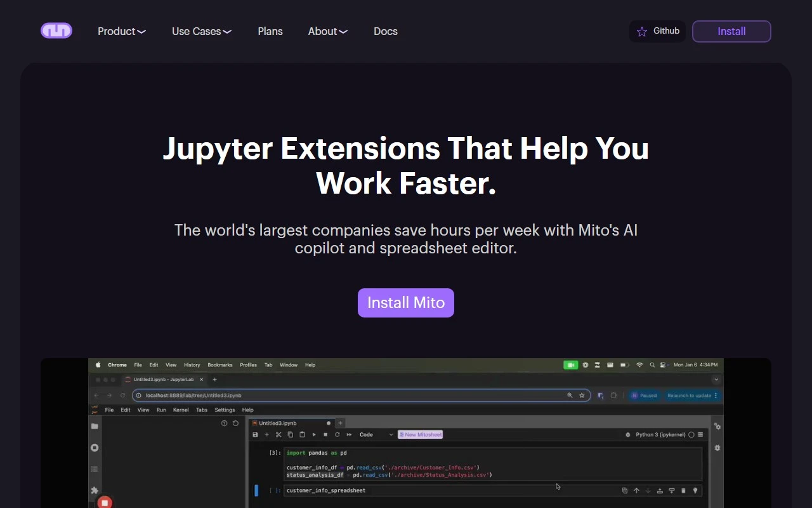Viewport: 812px width, 508px height.
Task: Click the Chrome back arrow
Action: [x=96, y=395]
